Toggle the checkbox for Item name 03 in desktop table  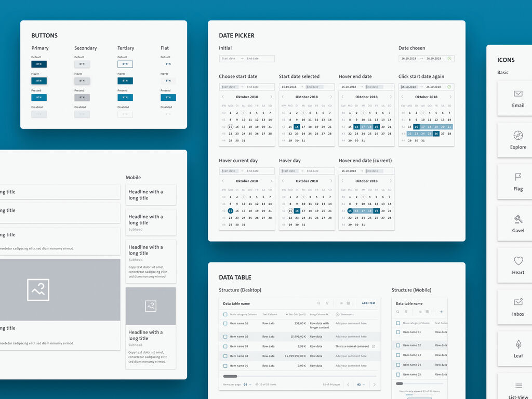tap(225, 347)
